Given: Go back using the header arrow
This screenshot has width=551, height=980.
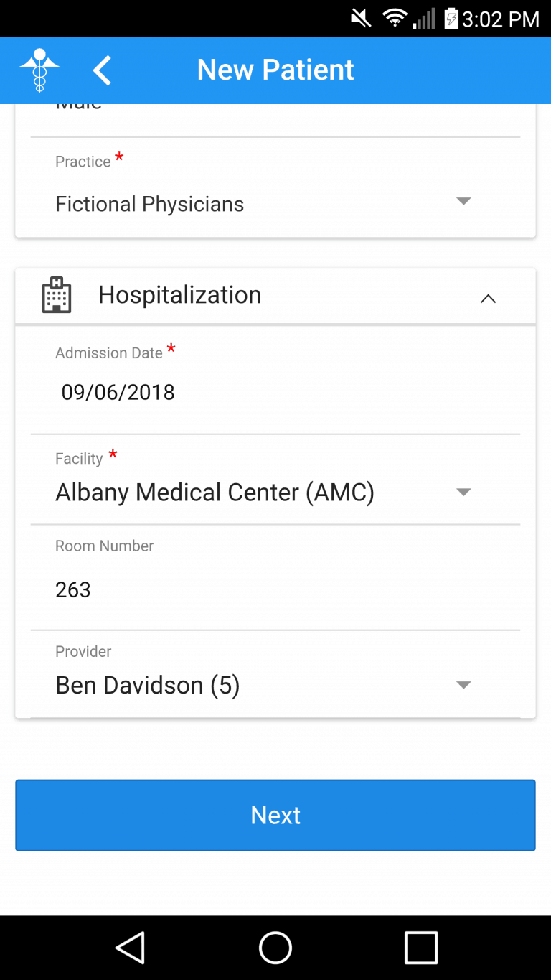Looking at the screenshot, I should pos(103,70).
